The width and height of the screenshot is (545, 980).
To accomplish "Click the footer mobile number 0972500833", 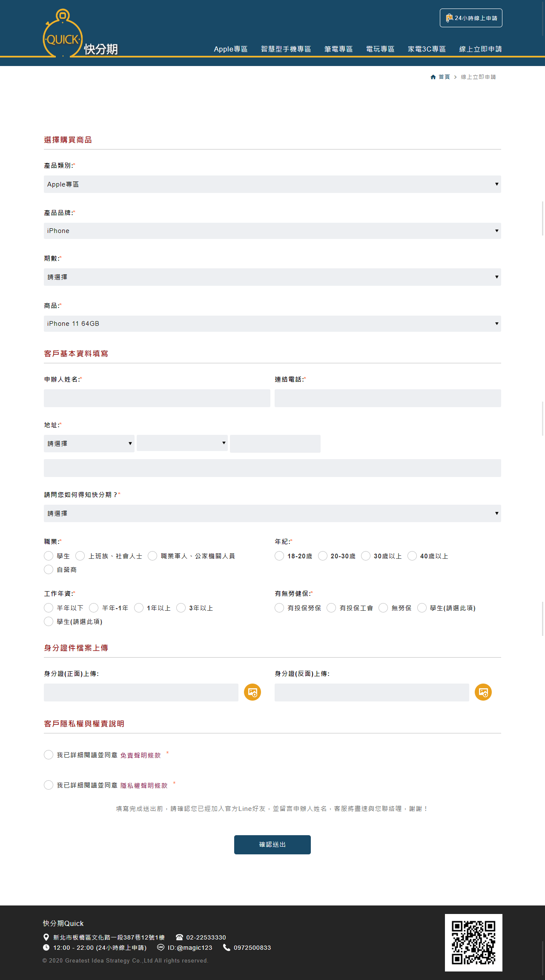I will pyautogui.click(x=252, y=948).
